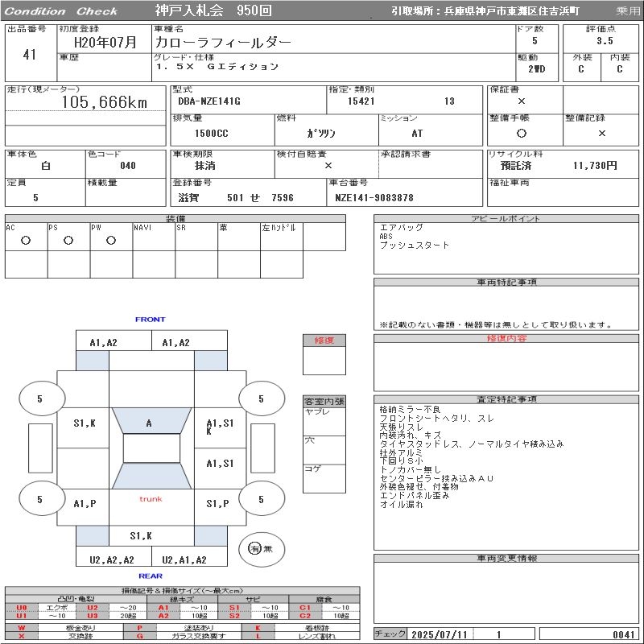Click the × mark under 整備記録
The width and height of the screenshot is (644, 644).
point(601,133)
